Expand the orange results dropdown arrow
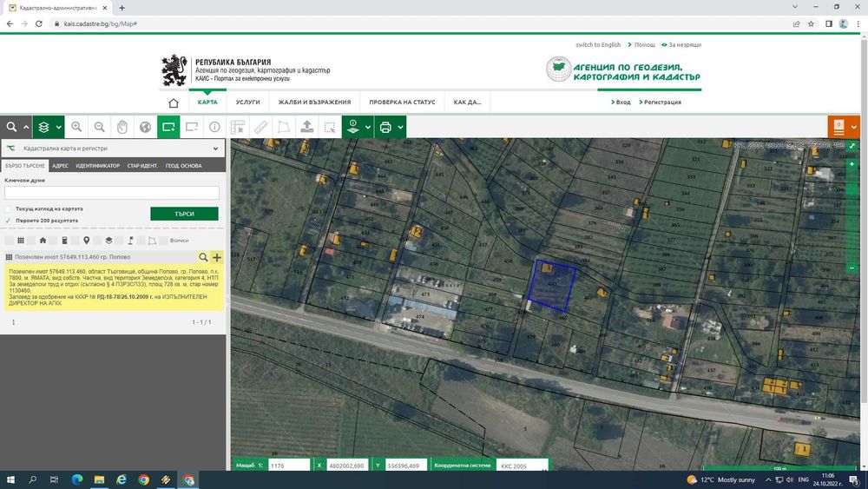 click(853, 127)
